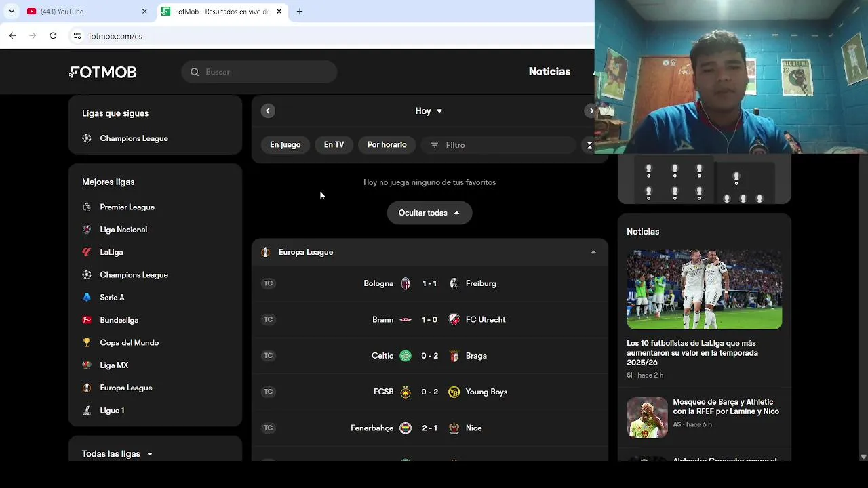Image resolution: width=868 pixels, height=488 pixels.
Task: Click the Premier League lion icon
Action: pos(87,207)
